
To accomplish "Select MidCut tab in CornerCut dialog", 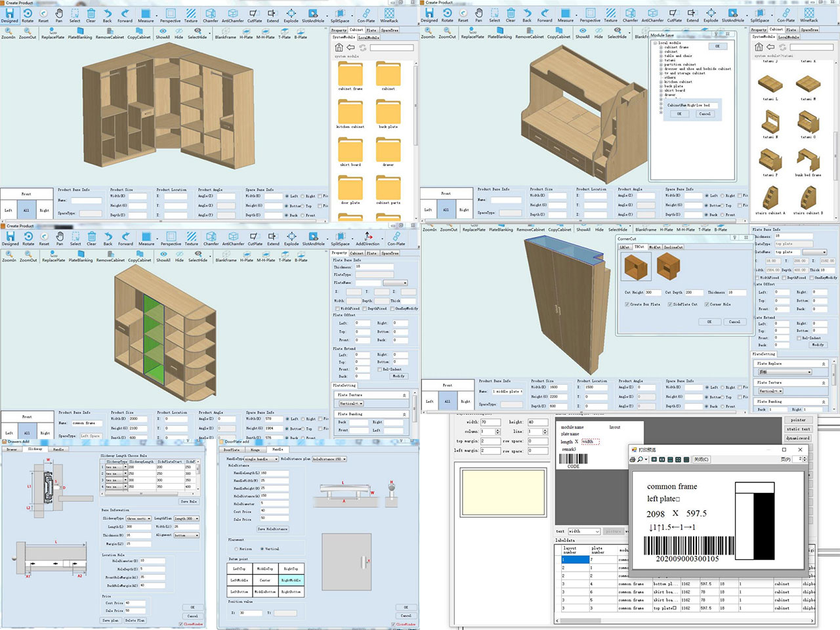I will click(655, 247).
